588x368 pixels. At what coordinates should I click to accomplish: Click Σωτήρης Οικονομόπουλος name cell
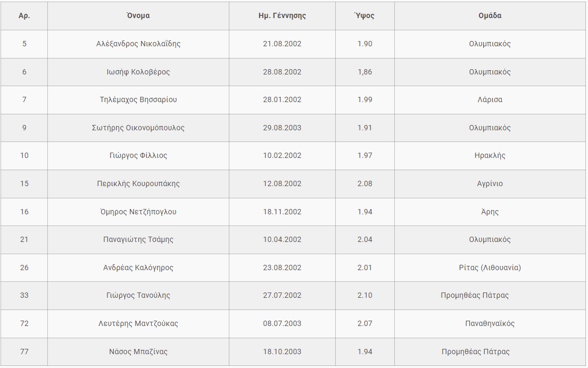pyautogui.click(x=138, y=128)
